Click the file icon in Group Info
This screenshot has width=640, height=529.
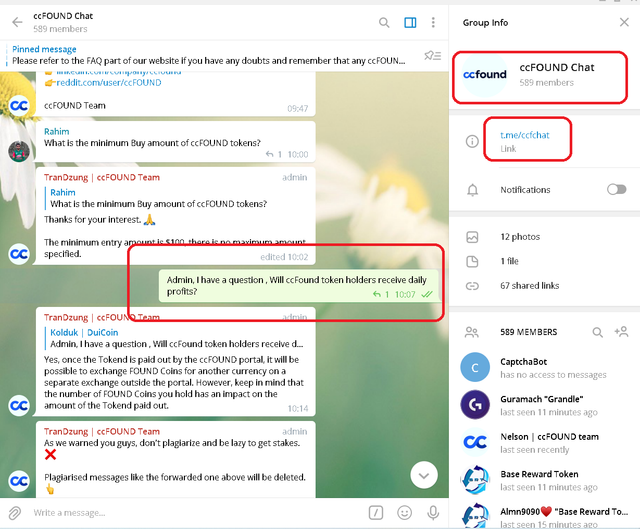472,262
